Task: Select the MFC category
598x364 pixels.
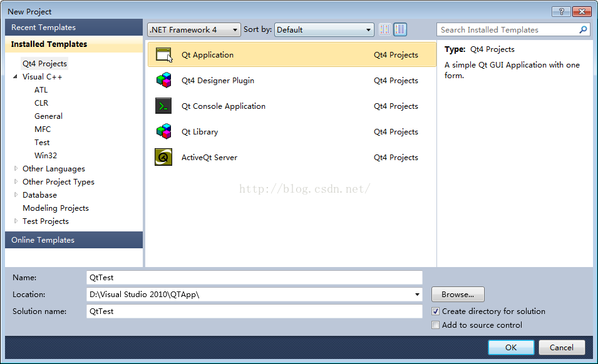Action: [43, 129]
